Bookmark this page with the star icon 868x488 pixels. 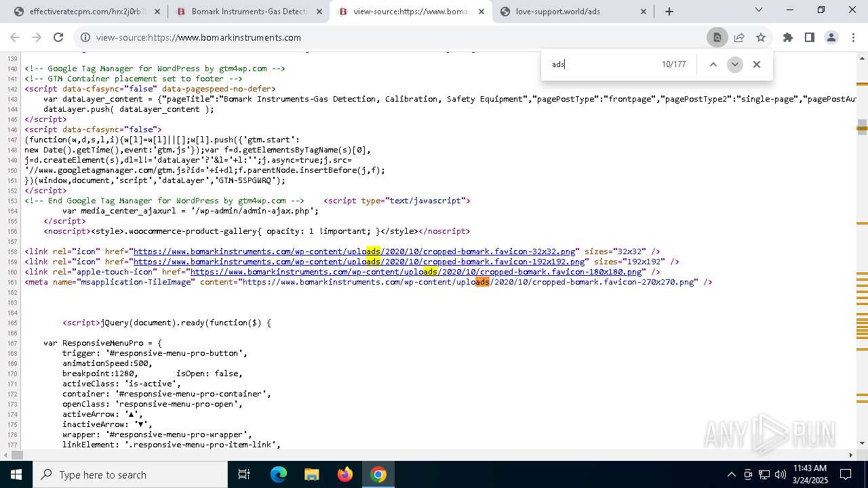(761, 38)
